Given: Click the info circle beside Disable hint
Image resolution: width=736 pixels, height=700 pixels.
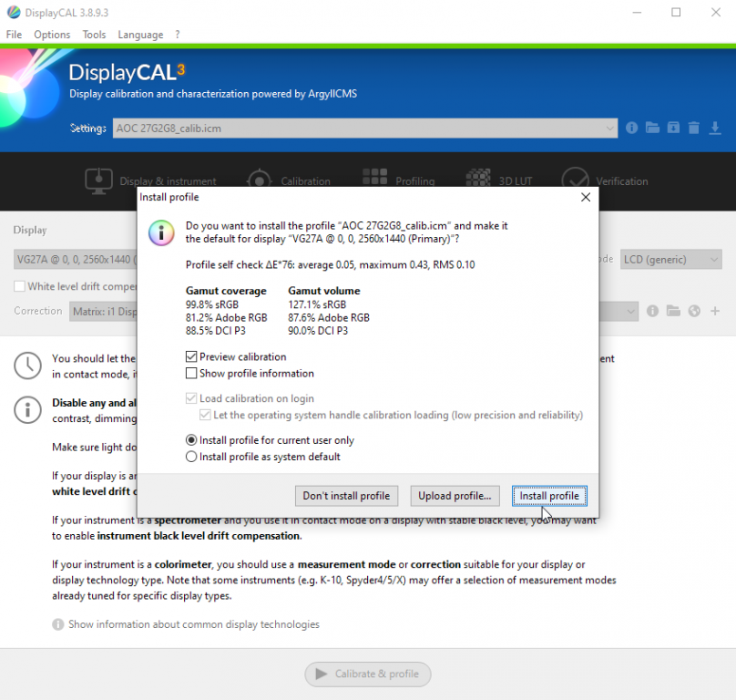Looking at the screenshot, I should [x=27, y=409].
